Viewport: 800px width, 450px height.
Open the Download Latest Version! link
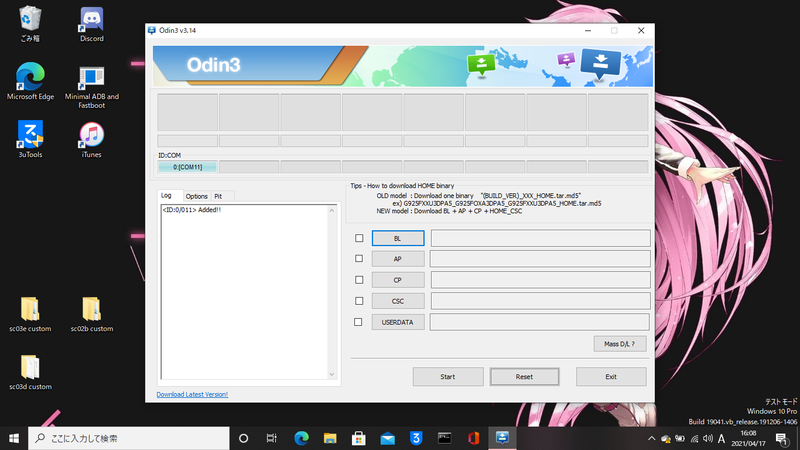(192, 394)
